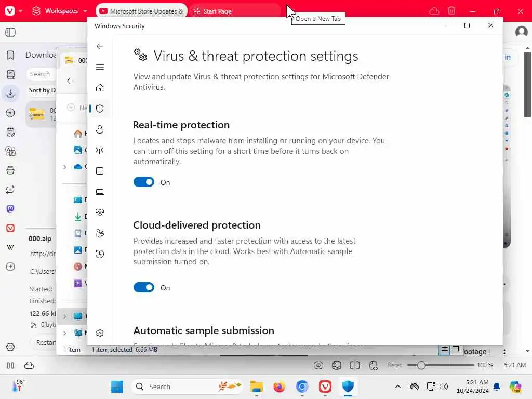Expand OneDrive node in File Explorer
This screenshot has width=532, height=399.
click(65, 167)
